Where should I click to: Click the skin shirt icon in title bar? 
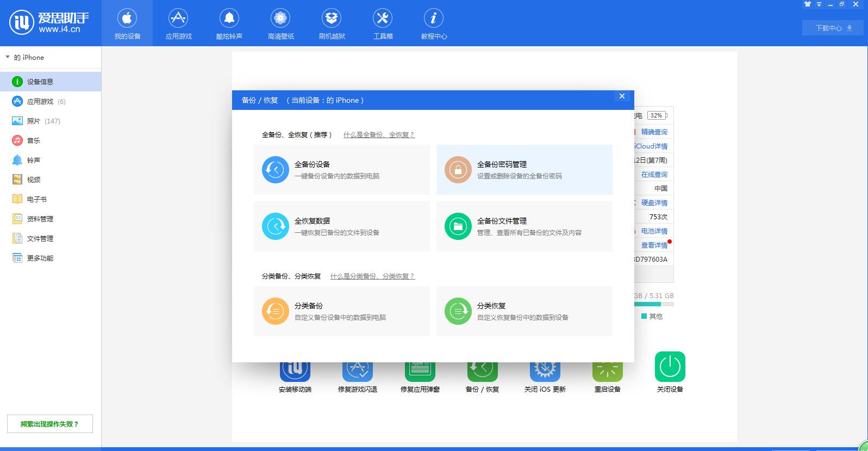(808, 4)
